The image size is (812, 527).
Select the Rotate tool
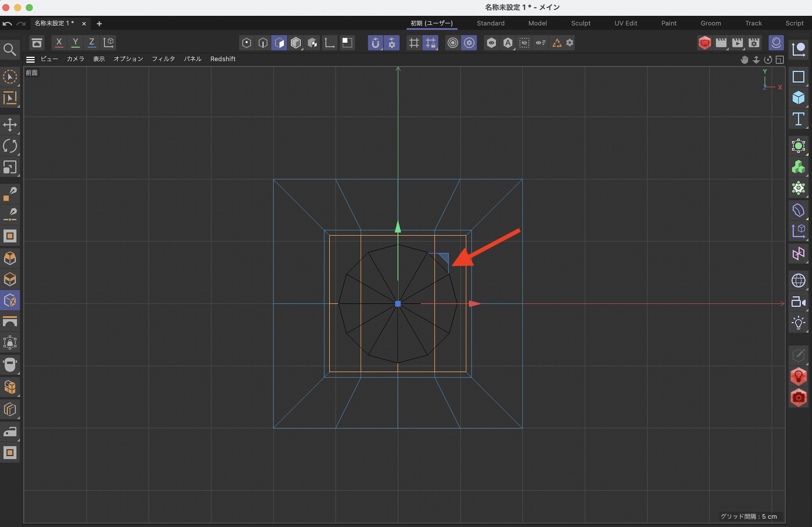pos(10,146)
